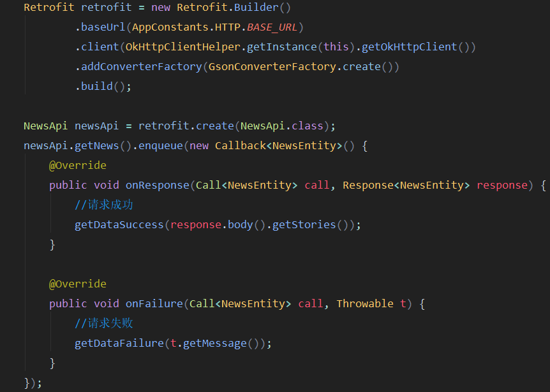Click the final '});' closing line
This screenshot has width=550, height=392.
tap(33, 382)
